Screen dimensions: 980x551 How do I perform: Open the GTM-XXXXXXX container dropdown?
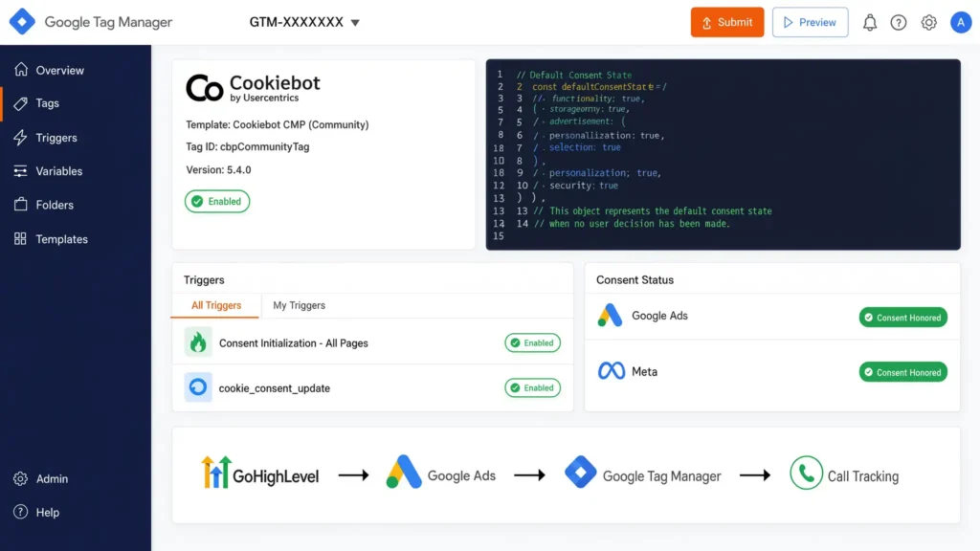[304, 23]
